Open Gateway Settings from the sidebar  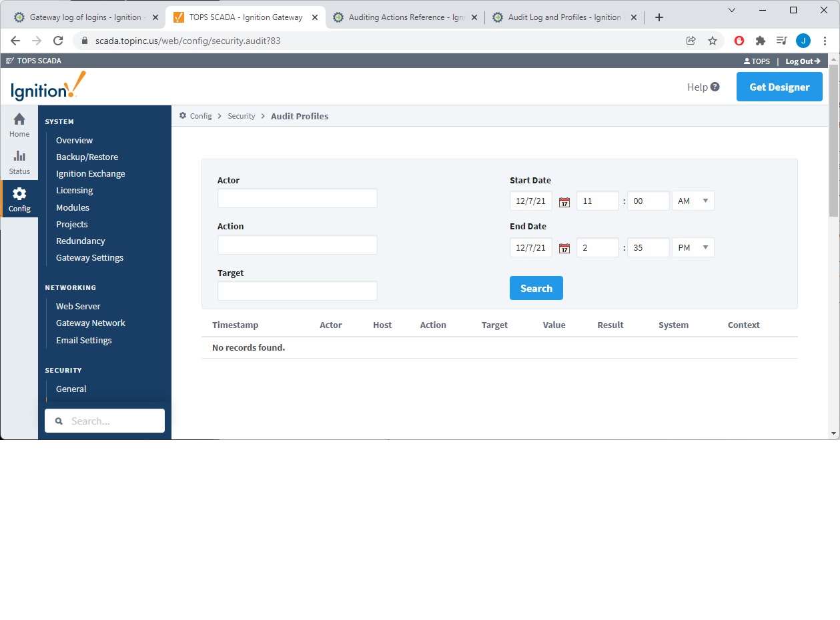(89, 257)
